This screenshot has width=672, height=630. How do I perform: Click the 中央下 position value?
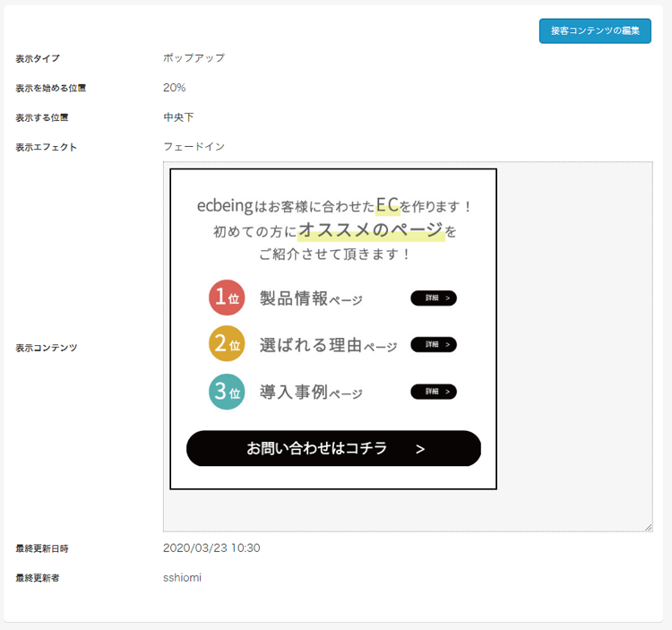click(x=178, y=117)
